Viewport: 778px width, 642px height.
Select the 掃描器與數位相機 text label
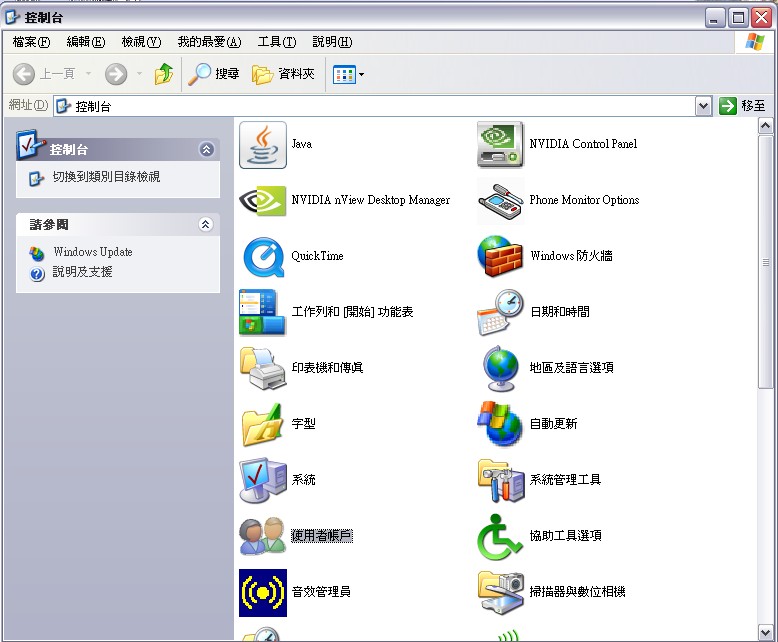[577, 592]
